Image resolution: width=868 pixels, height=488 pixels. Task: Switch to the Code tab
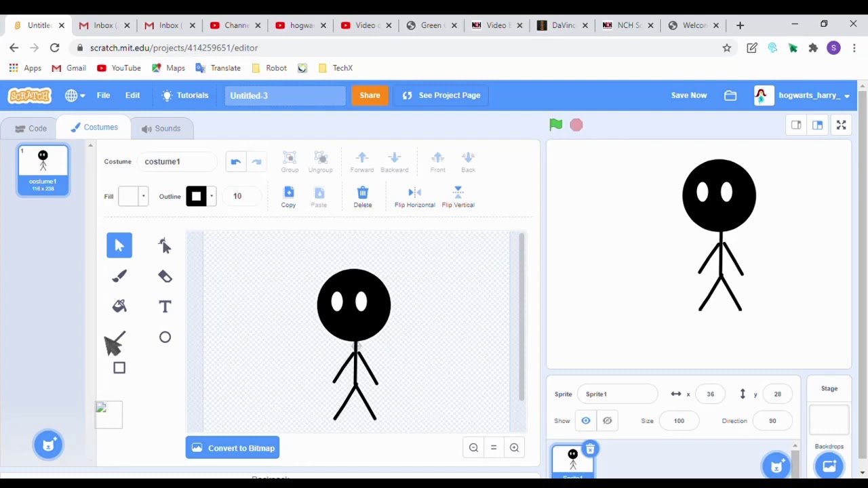[x=31, y=128]
